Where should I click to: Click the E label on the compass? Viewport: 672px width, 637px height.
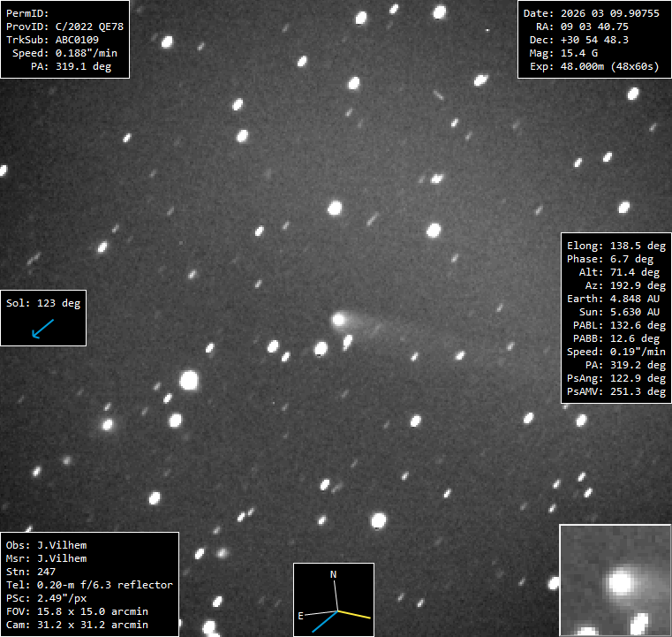301,616
